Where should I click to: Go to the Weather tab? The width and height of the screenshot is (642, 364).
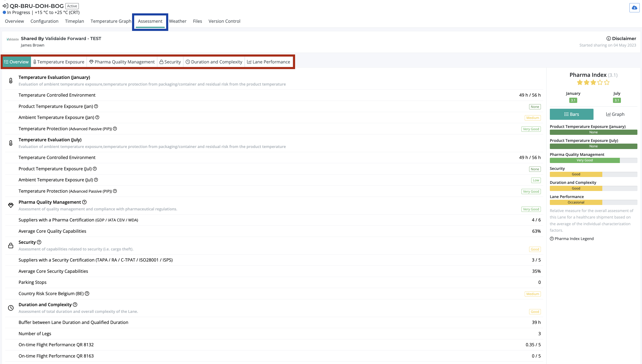177,21
